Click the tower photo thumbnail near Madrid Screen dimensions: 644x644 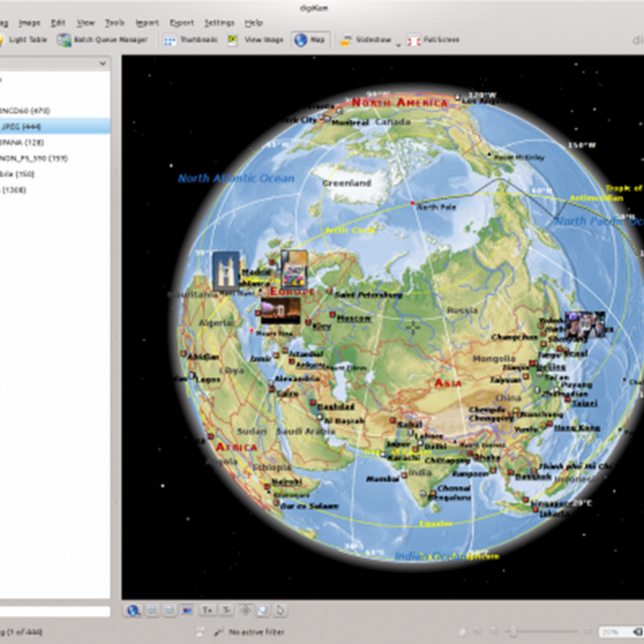point(226,271)
